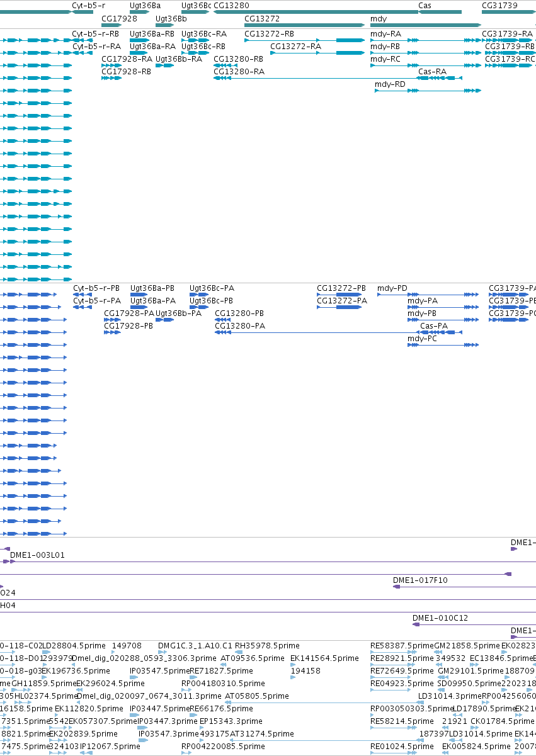Click protein label mdy-PD
Image resolution: width=536 pixels, height=756 pixels.
coord(392,288)
